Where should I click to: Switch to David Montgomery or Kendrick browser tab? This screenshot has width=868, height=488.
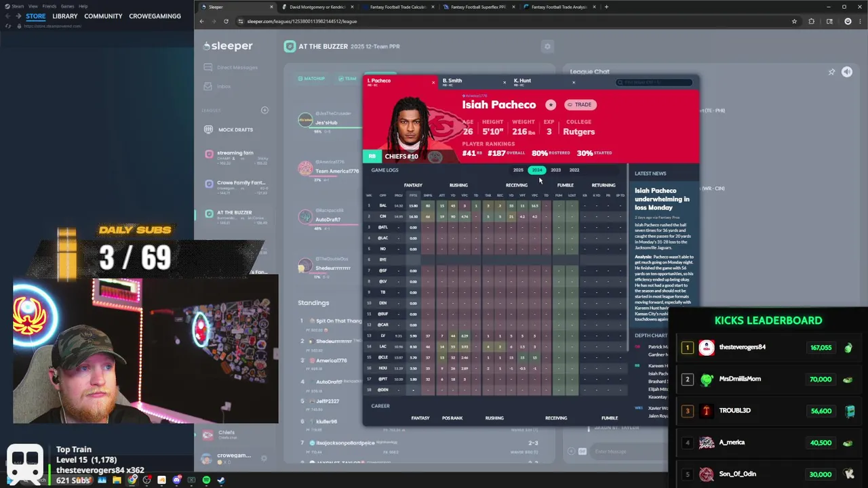(317, 7)
